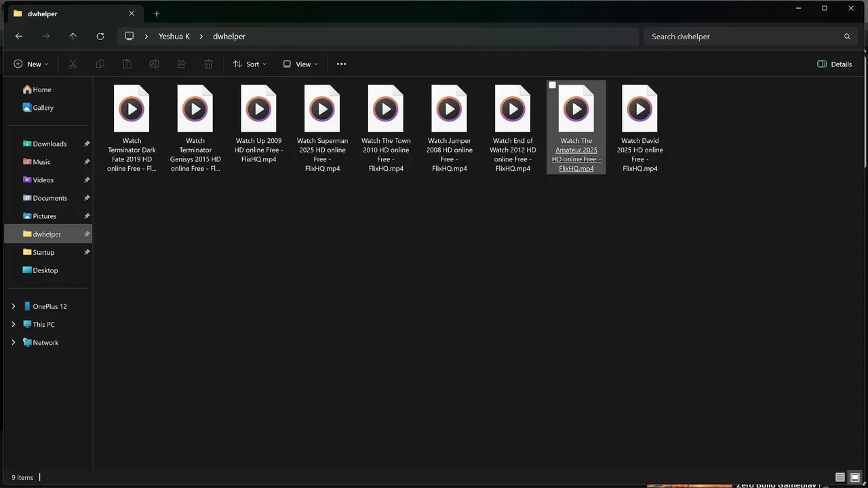Go back with the Back arrow

(19, 37)
